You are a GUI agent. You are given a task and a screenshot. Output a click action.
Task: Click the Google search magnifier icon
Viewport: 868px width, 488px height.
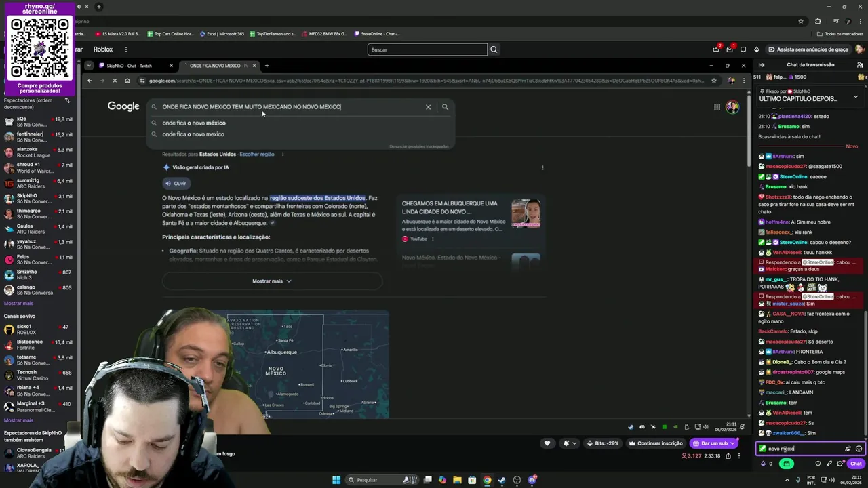pyautogui.click(x=445, y=107)
